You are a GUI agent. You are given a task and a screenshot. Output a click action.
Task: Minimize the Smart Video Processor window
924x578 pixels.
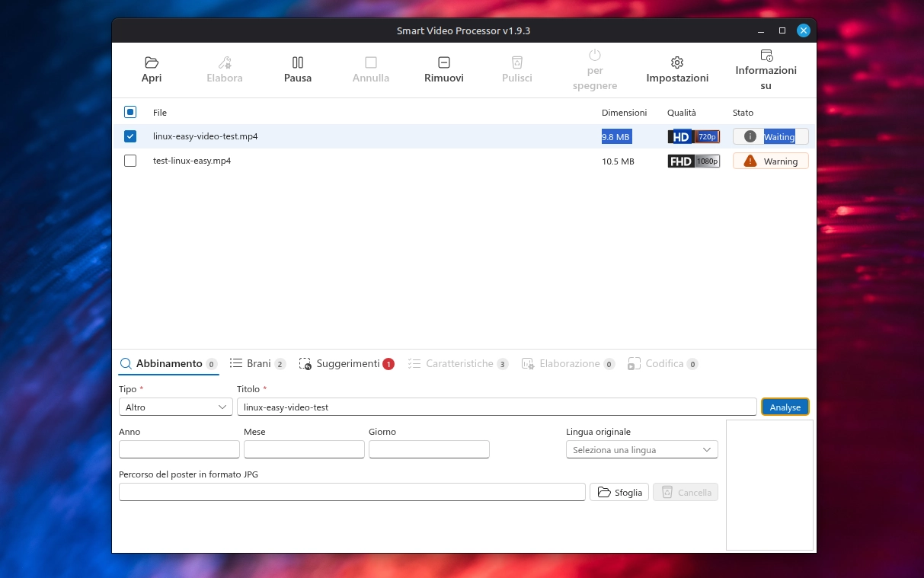(x=761, y=30)
